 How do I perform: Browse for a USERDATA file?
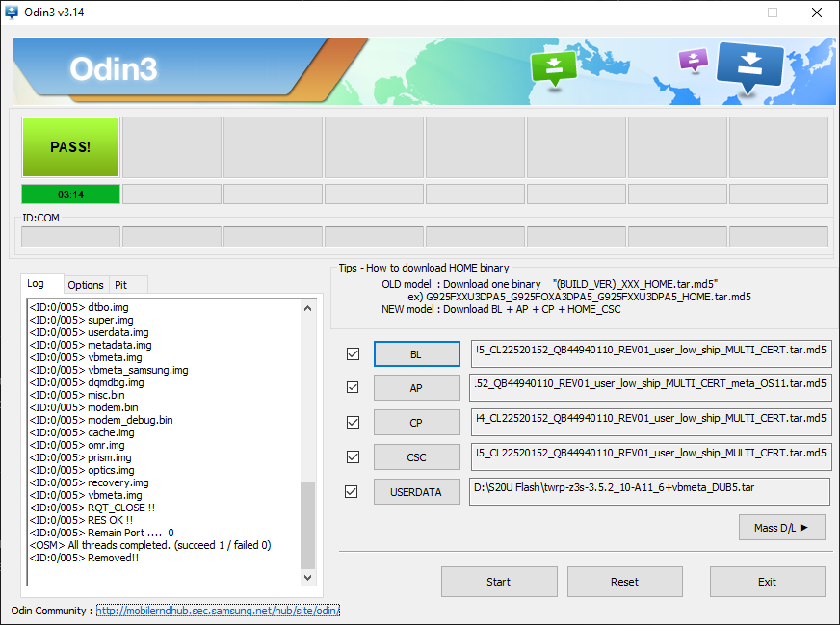click(416, 492)
